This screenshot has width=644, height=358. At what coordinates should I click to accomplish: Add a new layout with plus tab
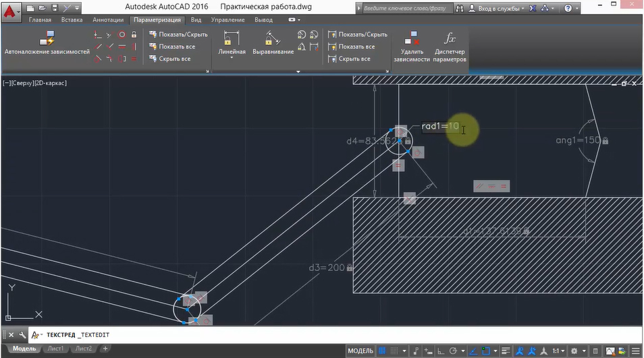[x=105, y=349]
